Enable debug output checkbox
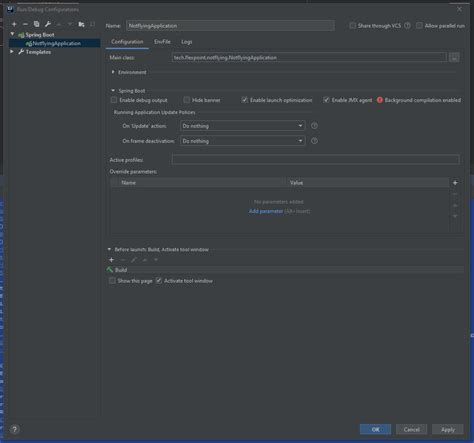The width and height of the screenshot is (474, 443). coord(114,100)
